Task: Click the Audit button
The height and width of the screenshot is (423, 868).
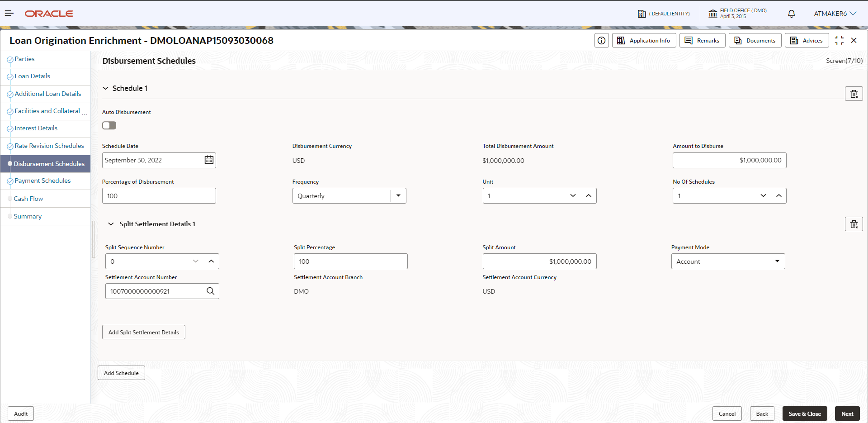Action: point(21,413)
